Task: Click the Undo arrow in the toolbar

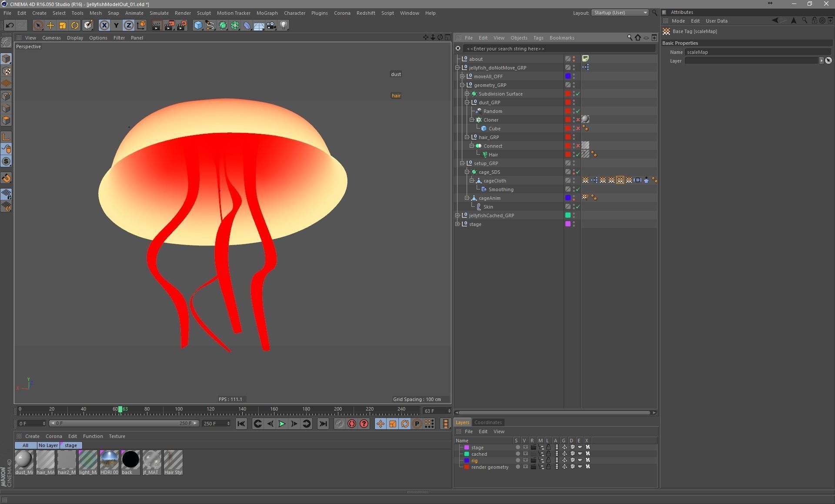Action: (10, 25)
